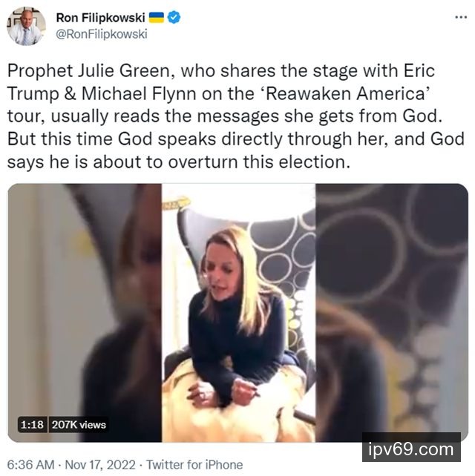This screenshot has width=475, height=476.
Task: Click the blue verified checkmark badge
Action: 174,17
